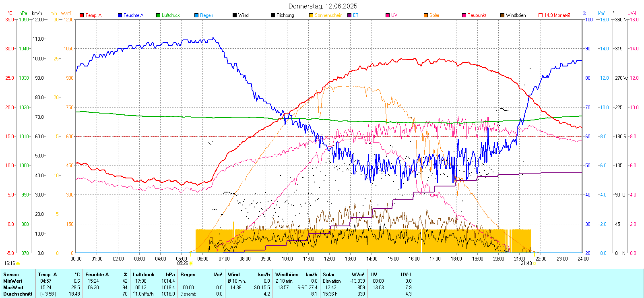644x298 pixels.
Task: Click the yellow Sonnenschein legend square
Action: (311, 15)
